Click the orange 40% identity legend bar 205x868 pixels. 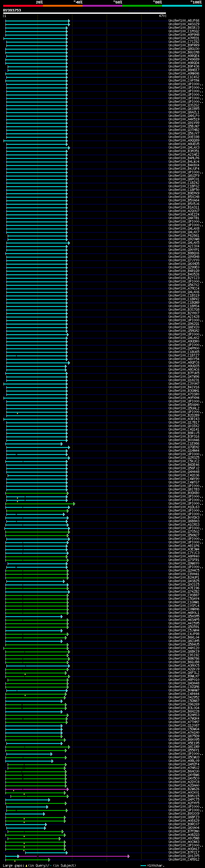pyautogui.click(x=62, y=6)
